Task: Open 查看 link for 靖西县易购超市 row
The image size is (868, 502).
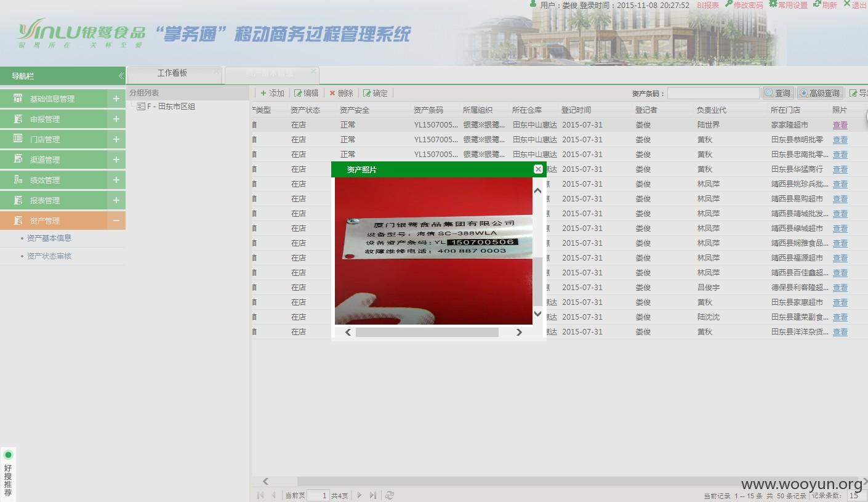Action: point(840,199)
